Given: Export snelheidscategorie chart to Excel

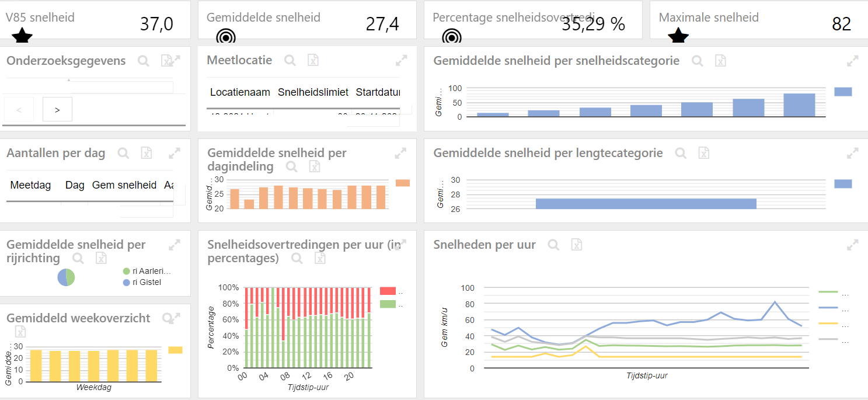Looking at the screenshot, I should [721, 60].
